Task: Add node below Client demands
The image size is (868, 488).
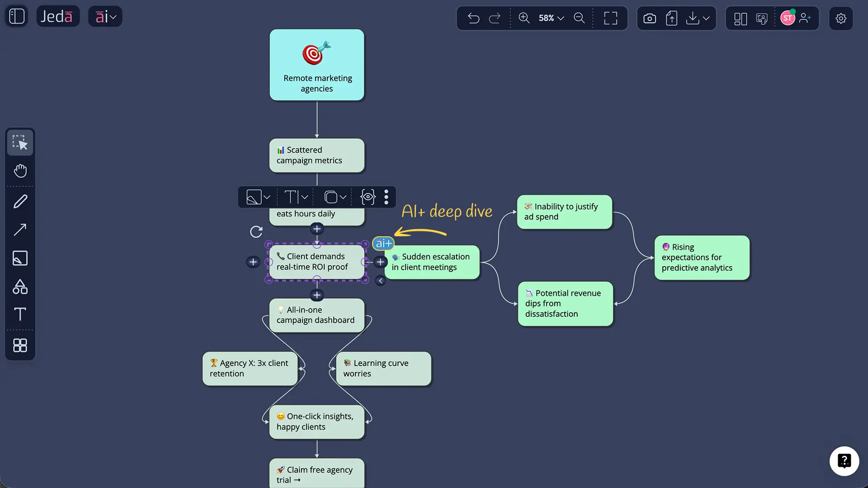Action: click(x=317, y=295)
